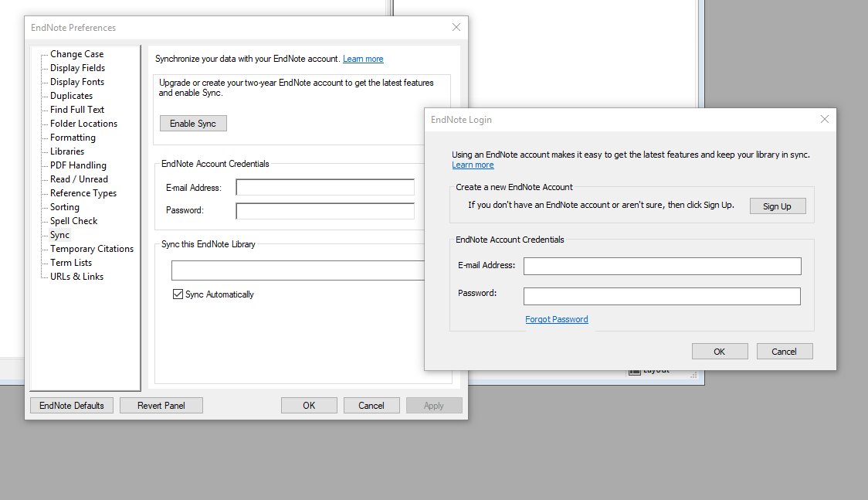Click the Revert Panel button
Screen dimensions: 868x500
161,406
